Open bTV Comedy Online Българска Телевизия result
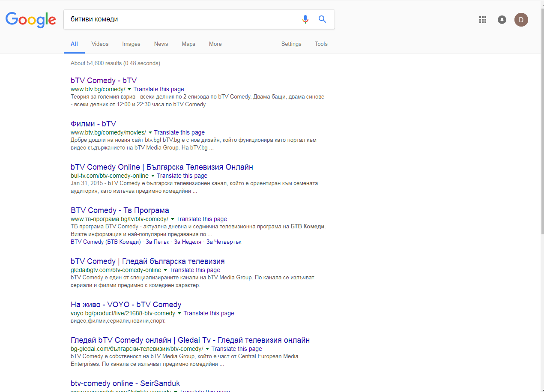This screenshot has width=544, height=392. tap(162, 167)
